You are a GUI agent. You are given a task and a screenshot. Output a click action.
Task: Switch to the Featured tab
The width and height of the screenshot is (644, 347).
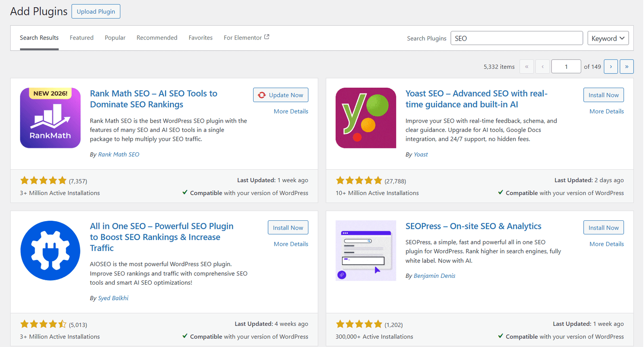[x=82, y=38]
